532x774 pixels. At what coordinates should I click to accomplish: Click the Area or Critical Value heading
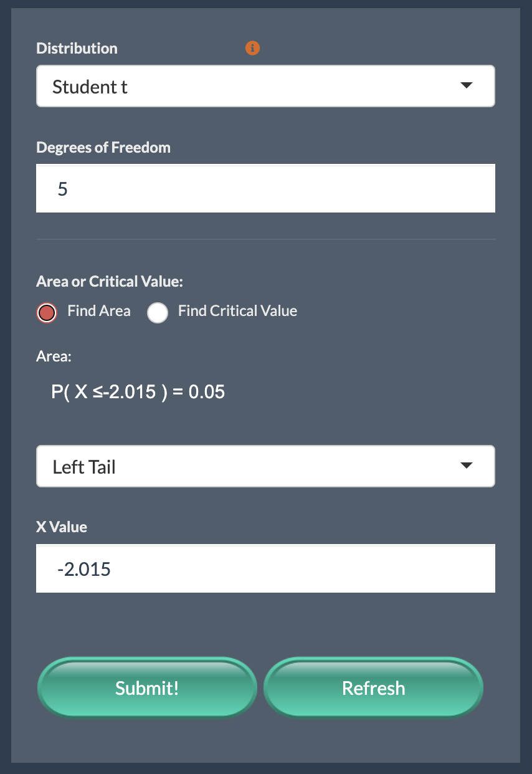pos(110,282)
